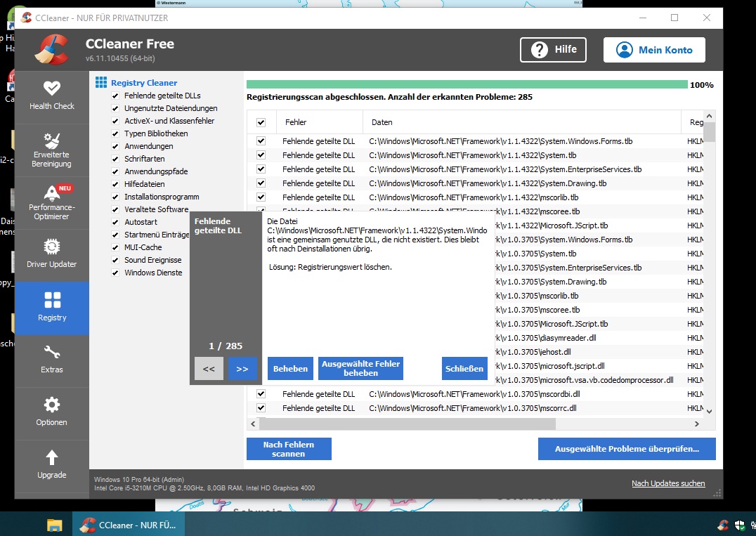The height and width of the screenshot is (536, 756).
Task: Select row mscorlib.tlb v1.1.4322
Action: point(476,197)
